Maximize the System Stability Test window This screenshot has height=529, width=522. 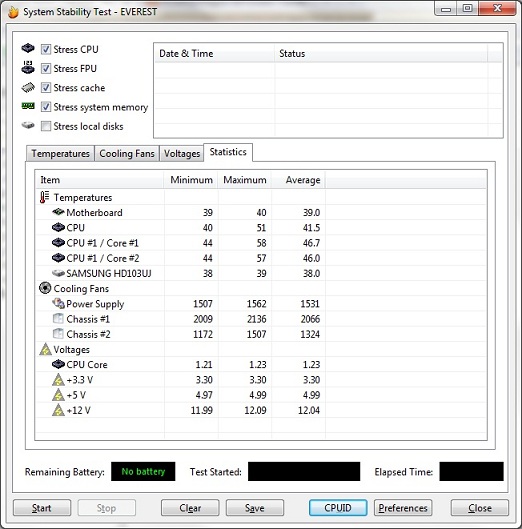(x=467, y=8)
